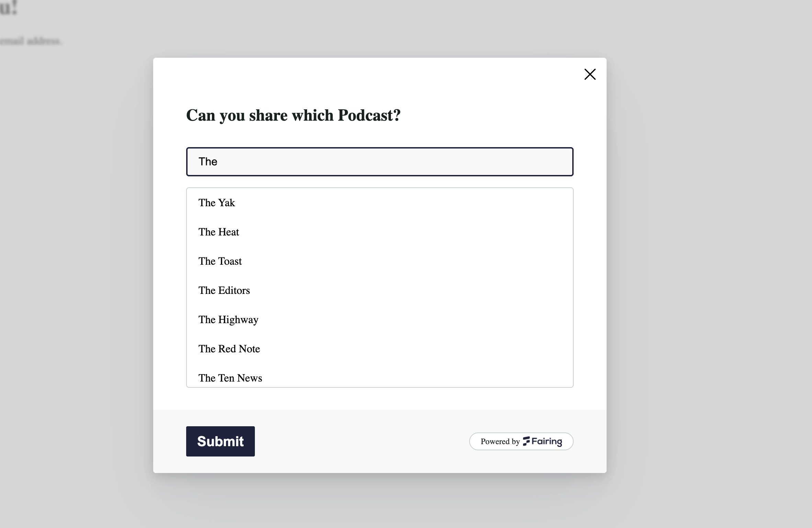This screenshot has height=528, width=812.
Task: Click the gray footer bar of dialog
Action: pos(361,441)
